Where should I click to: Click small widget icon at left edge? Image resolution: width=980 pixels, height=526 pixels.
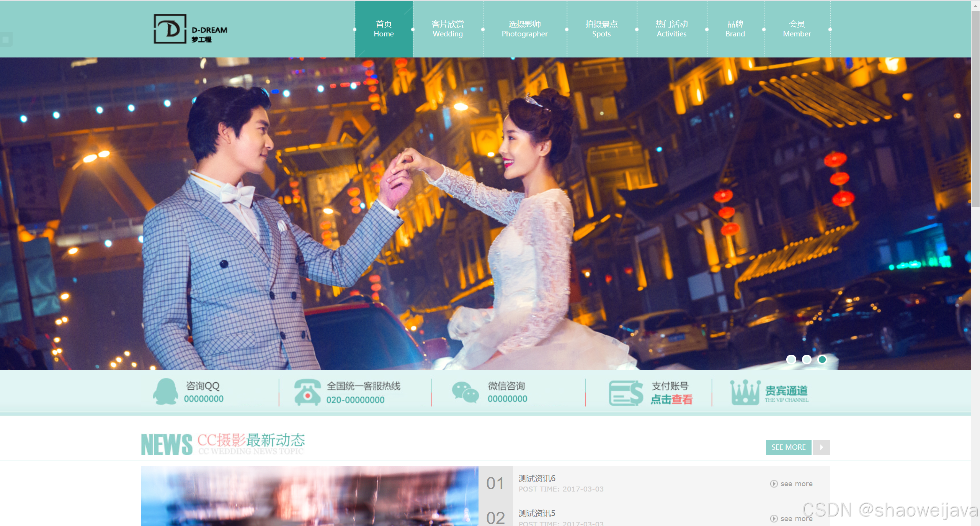tap(6, 39)
